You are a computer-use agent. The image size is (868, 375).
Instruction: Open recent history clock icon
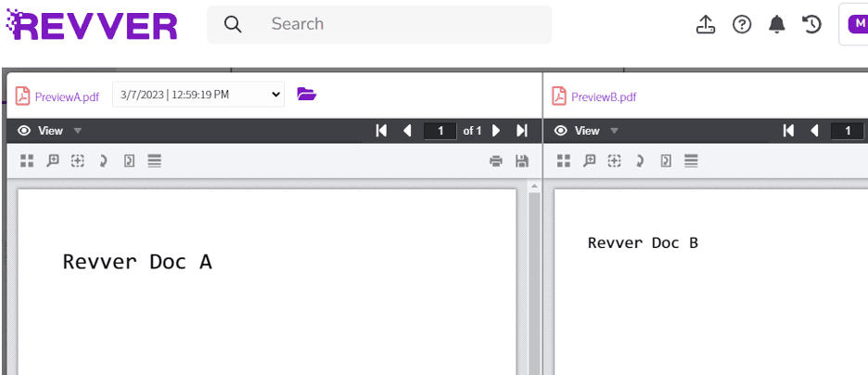[812, 25]
